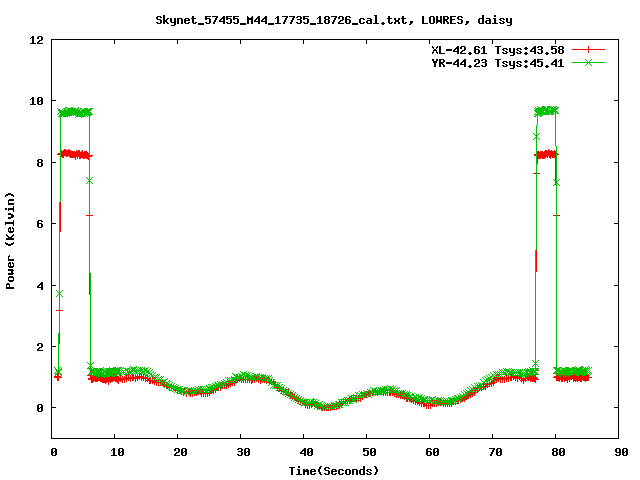This screenshot has width=640, height=480.
Task: Click the x-axis tick label 40
Action: 307,452
